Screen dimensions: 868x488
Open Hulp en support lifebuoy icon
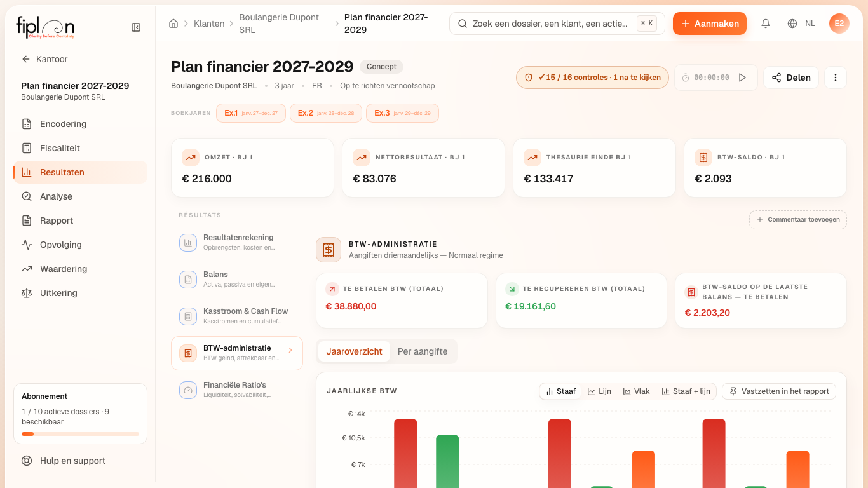(x=27, y=461)
